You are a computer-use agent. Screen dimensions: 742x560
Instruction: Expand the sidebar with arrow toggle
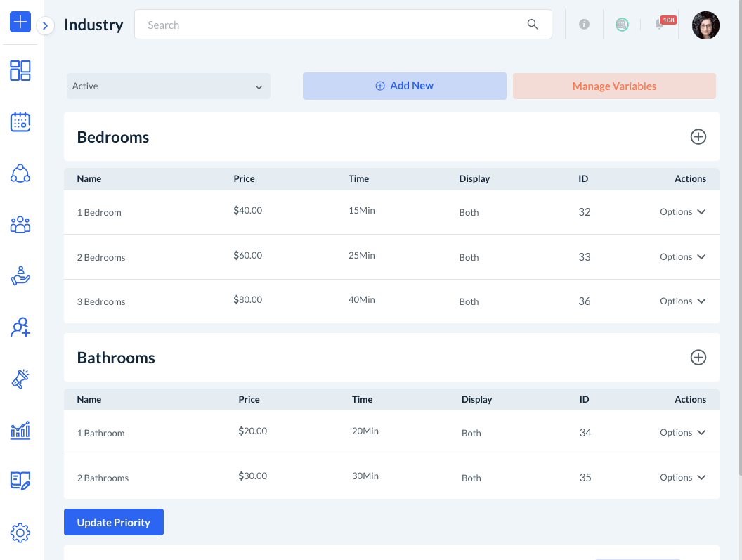coord(45,26)
